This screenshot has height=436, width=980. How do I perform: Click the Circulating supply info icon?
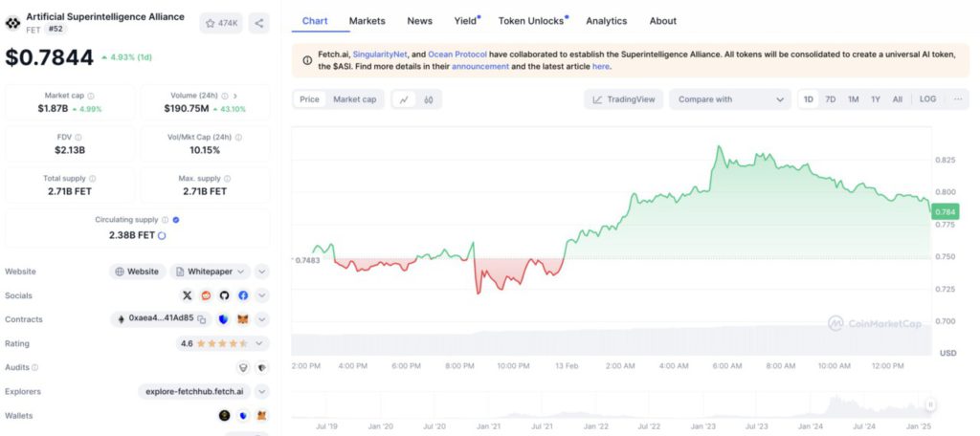click(x=165, y=220)
